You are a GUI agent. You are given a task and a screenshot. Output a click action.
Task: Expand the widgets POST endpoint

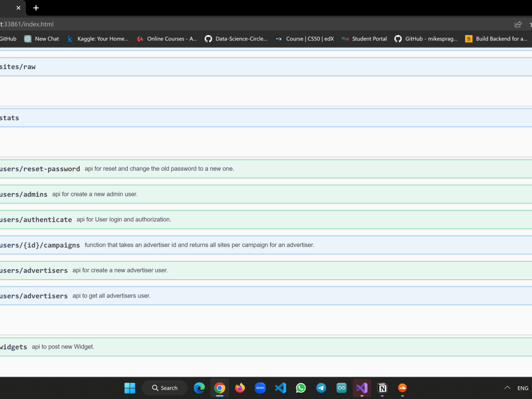[x=213, y=347]
